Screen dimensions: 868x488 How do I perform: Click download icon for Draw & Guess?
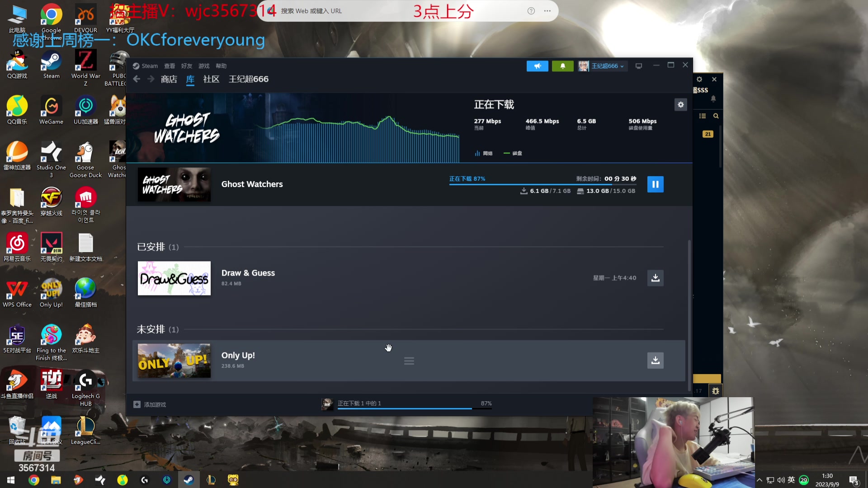pos(655,278)
